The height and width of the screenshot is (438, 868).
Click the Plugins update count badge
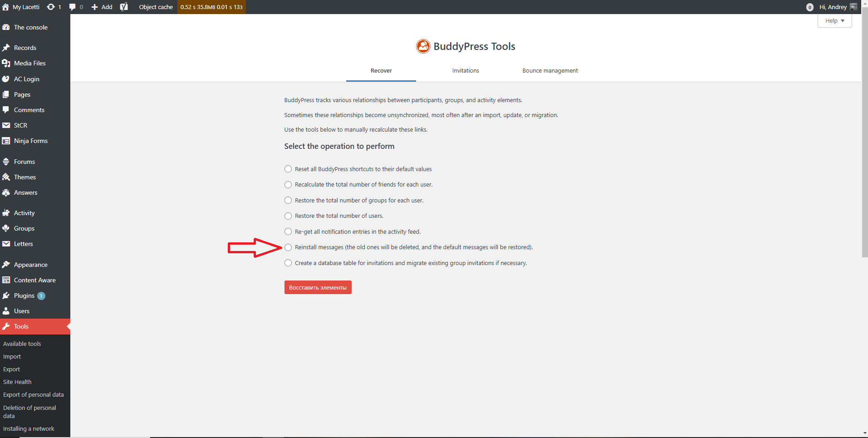click(41, 296)
